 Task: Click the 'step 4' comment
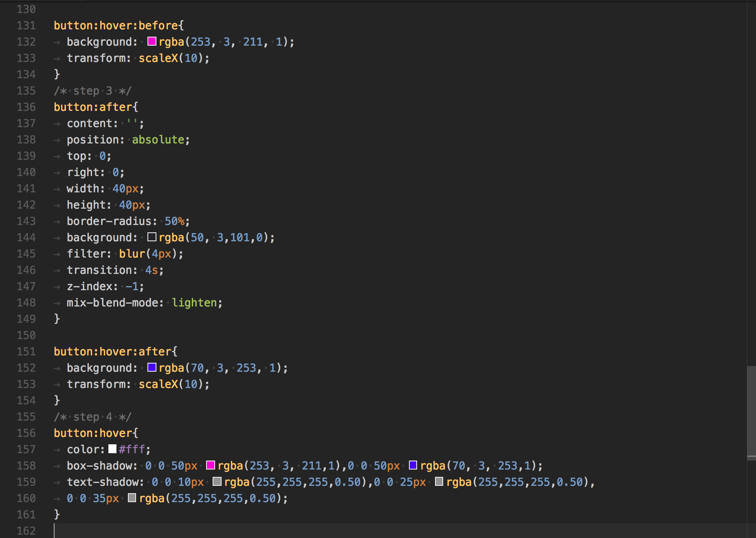(92, 417)
